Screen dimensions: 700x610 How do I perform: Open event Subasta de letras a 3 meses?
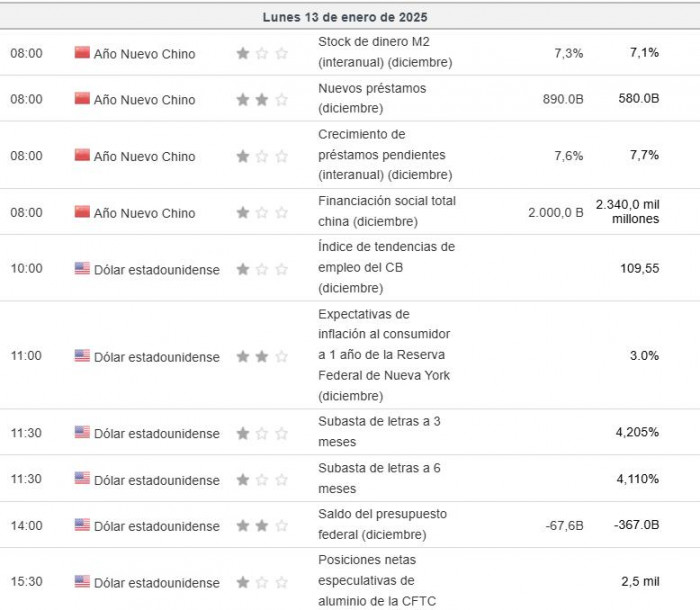click(x=379, y=431)
